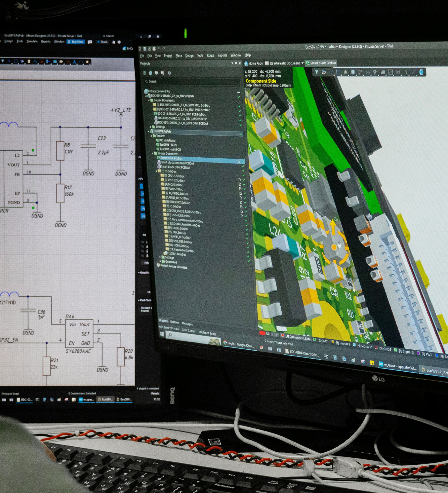
Task: Click the Buy Now button
Action: coord(76,42)
